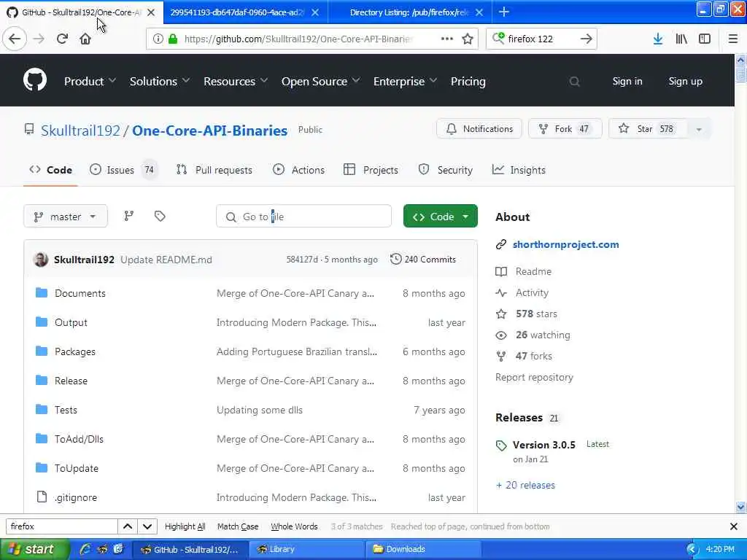The image size is (747, 560).
Task: Expand the Product menu
Action: (x=90, y=82)
